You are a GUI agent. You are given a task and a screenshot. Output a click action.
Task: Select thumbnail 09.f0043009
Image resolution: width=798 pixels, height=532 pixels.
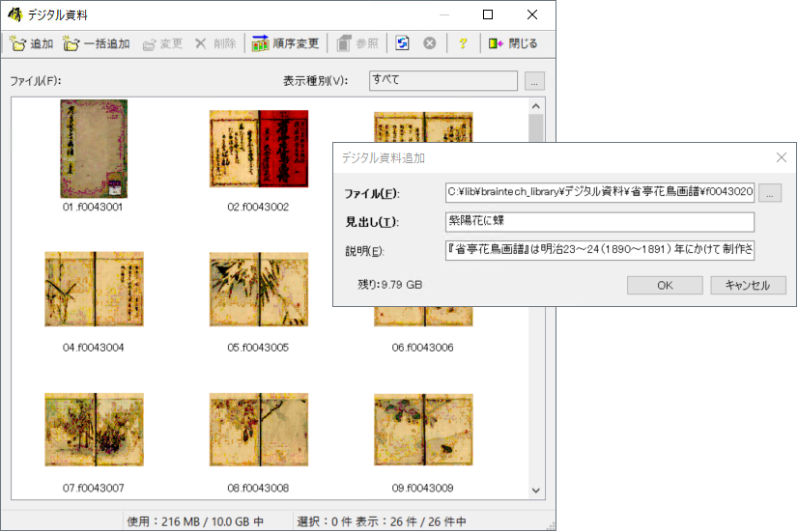tap(423, 430)
